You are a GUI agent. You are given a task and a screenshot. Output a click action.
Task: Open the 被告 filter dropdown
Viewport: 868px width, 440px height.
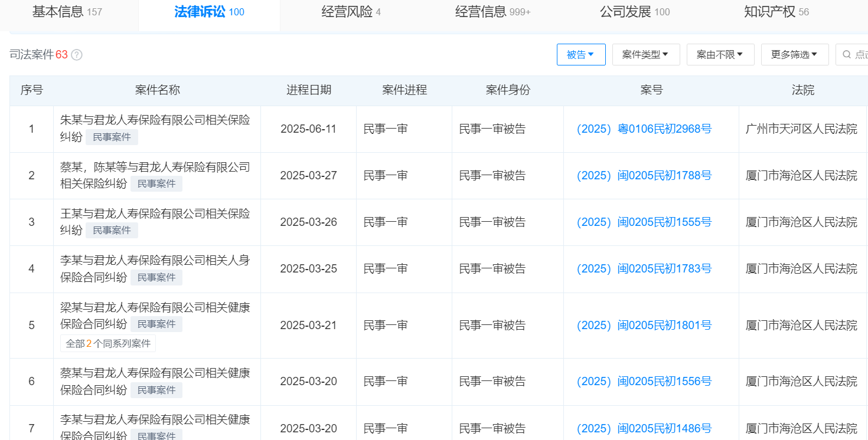coord(581,54)
